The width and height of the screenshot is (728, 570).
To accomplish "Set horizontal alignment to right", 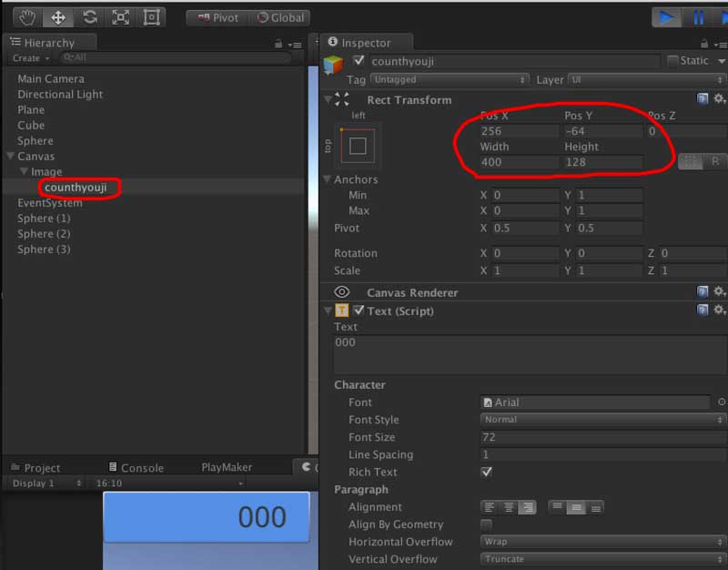I will pos(528,507).
